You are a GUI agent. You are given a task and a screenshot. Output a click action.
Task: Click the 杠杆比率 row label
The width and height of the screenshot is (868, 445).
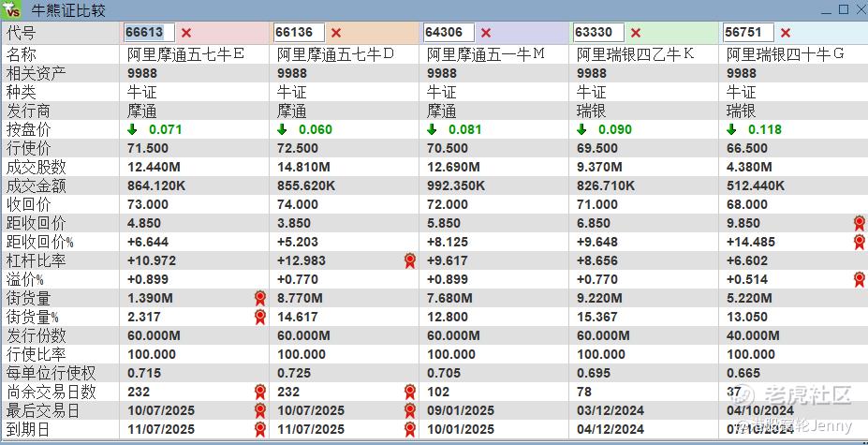pos(36,261)
